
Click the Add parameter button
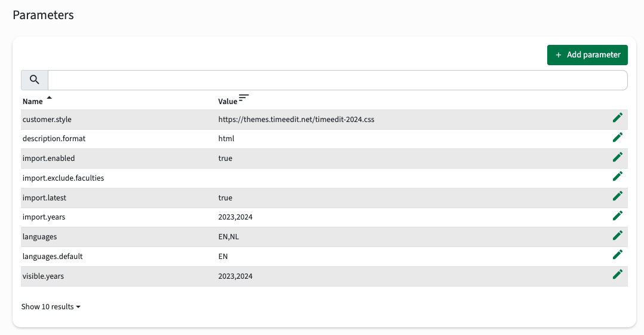pyautogui.click(x=587, y=55)
